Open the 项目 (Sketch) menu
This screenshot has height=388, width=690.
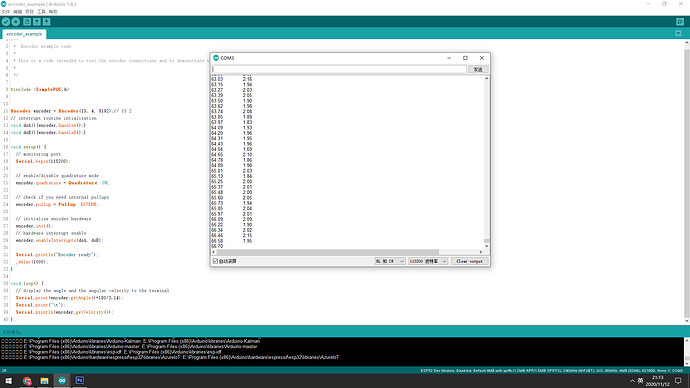coord(29,11)
